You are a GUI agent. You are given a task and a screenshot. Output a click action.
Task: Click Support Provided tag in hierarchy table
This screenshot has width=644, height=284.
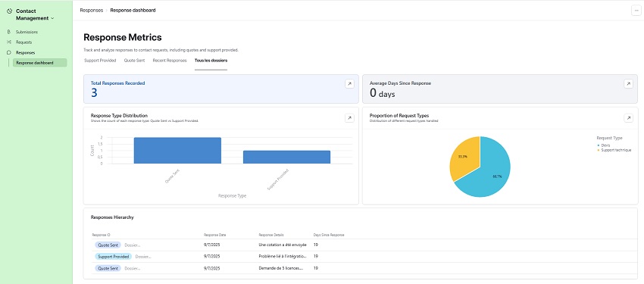114,257
